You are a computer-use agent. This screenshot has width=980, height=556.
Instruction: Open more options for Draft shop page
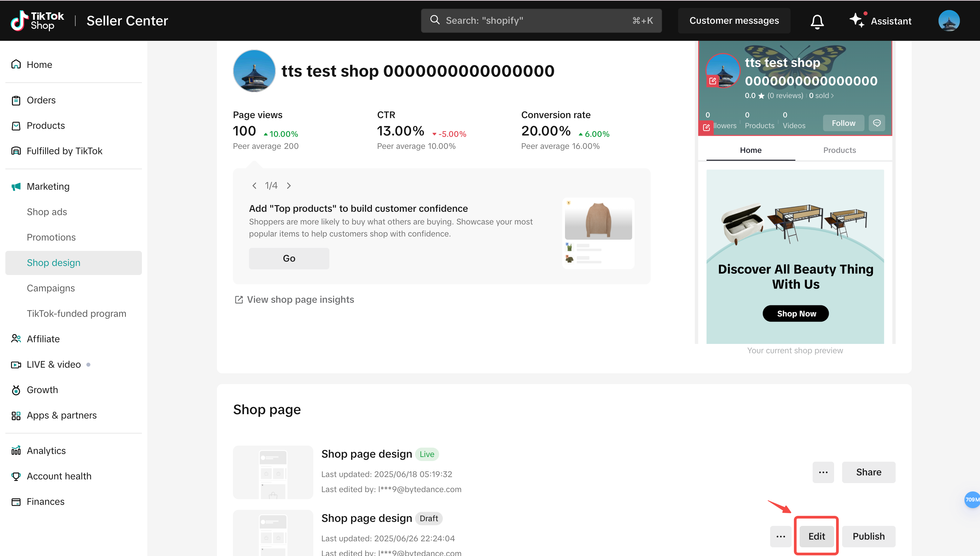coord(781,536)
